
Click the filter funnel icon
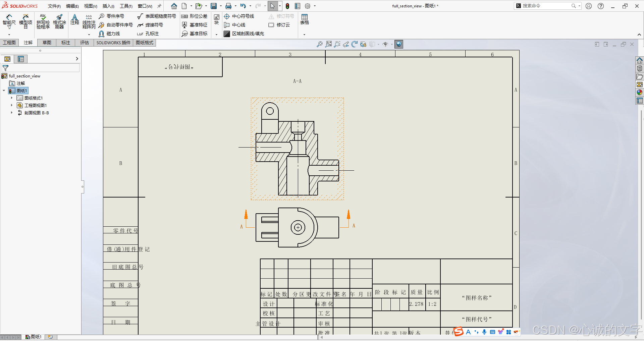[5, 68]
